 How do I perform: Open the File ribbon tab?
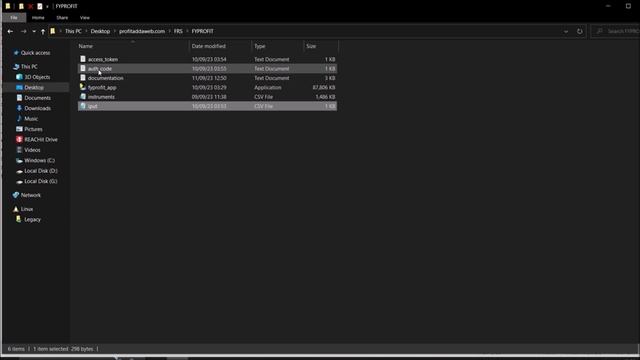click(x=14, y=18)
